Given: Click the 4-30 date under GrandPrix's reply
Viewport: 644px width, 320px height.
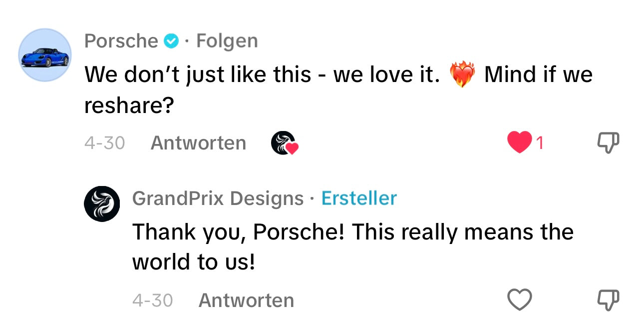Looking at the screenshot, I should tap(152, 300).
